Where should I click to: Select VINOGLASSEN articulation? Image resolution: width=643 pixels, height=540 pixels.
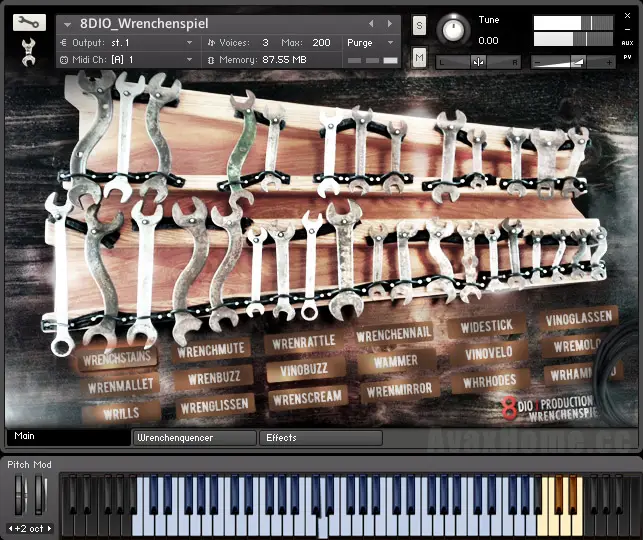tap(579, 318)
